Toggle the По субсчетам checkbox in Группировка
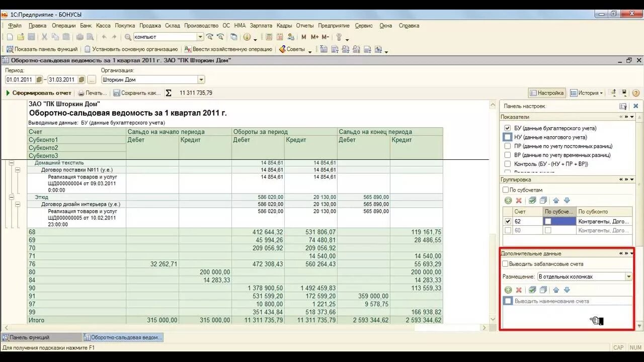The image size is (644, 362). [x=506, y=190]
